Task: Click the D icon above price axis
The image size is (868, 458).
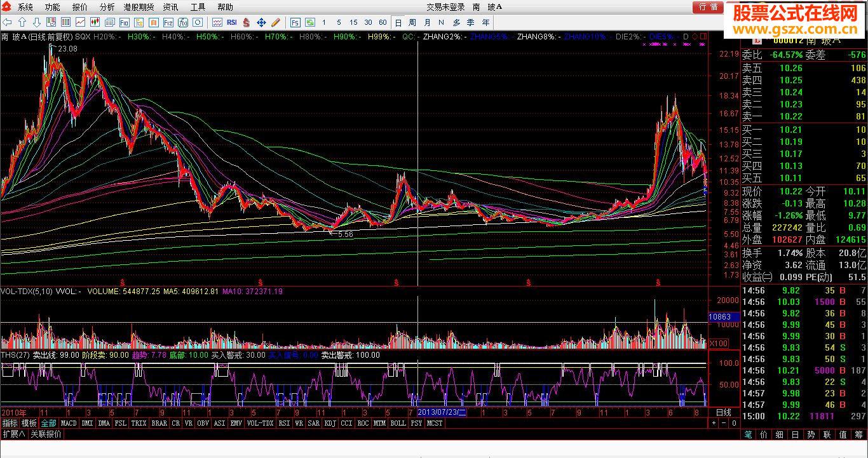Action: point(686,37)
